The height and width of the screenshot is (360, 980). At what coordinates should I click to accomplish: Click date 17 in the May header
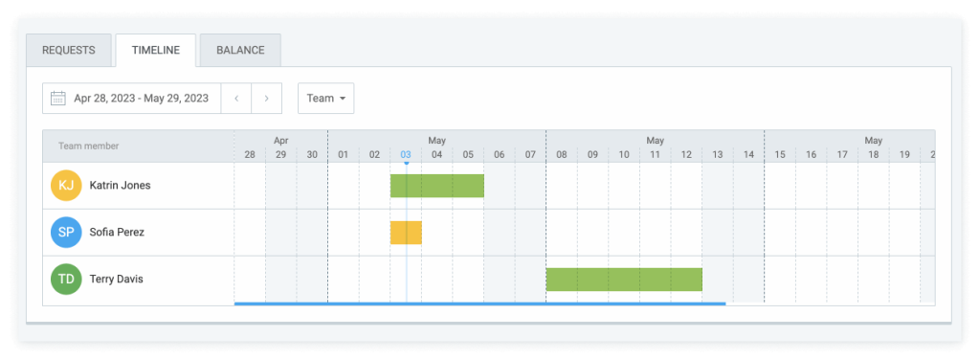pos(842,154)
